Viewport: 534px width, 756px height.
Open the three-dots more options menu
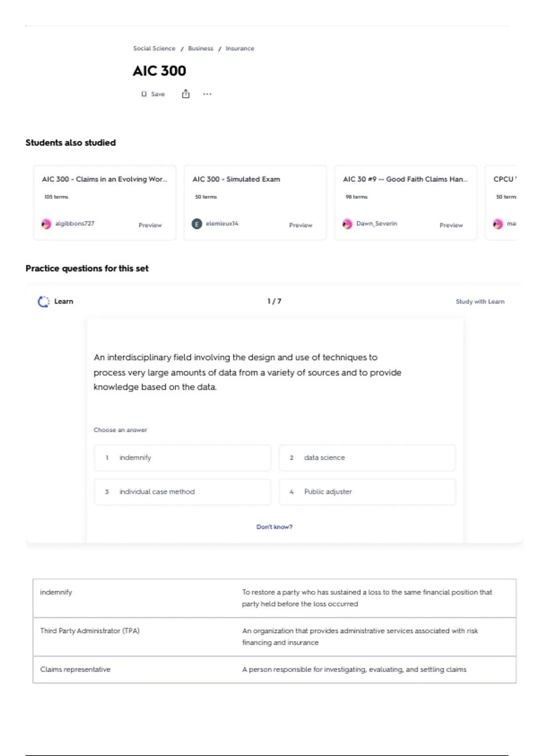pyautogui.click(x=207, y=94)
